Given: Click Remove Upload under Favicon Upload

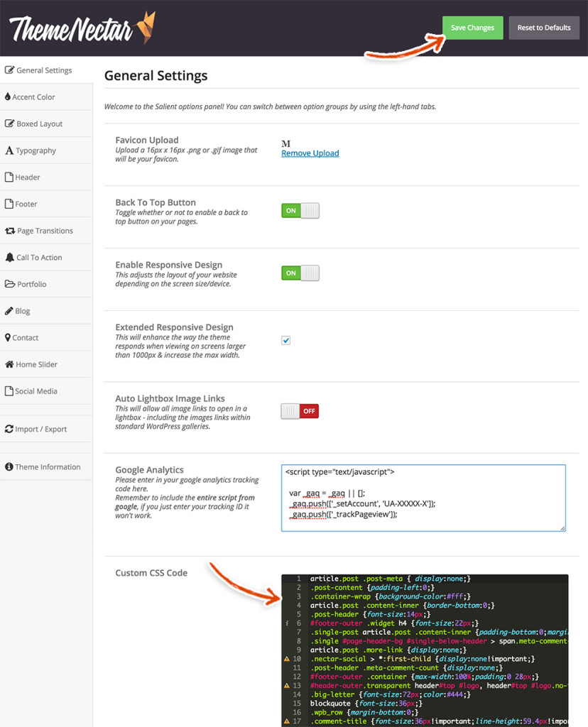Looking at the screenshot, I should click(310, 153).
